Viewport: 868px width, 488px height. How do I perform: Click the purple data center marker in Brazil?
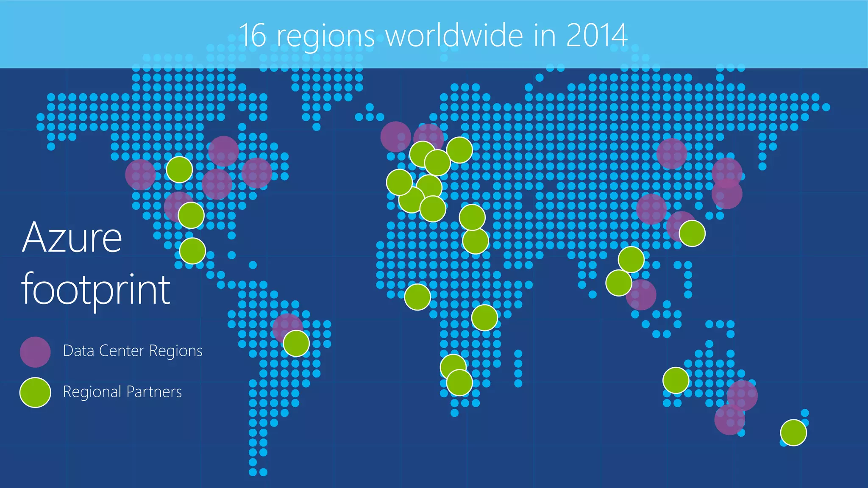point(288,328)
